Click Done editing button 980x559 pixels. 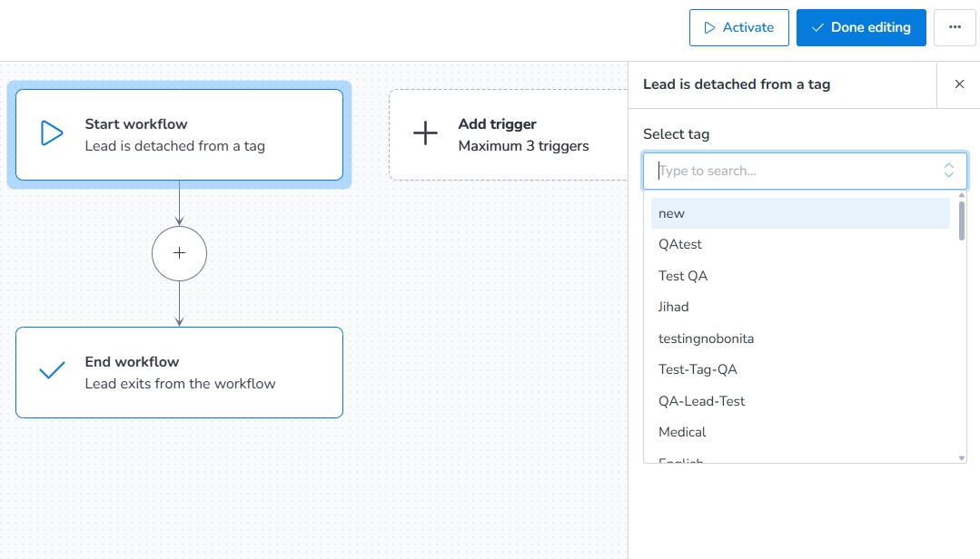(x=861, y=27)
